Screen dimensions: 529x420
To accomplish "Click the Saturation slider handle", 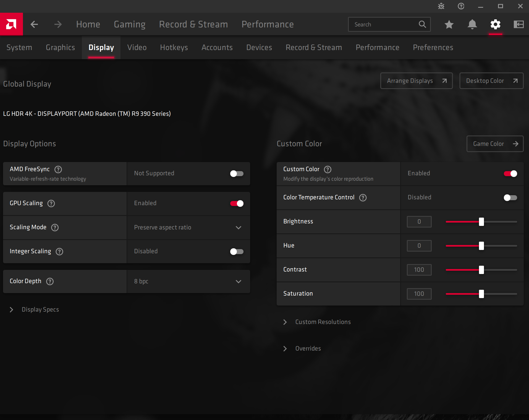I will click(481, 294).
